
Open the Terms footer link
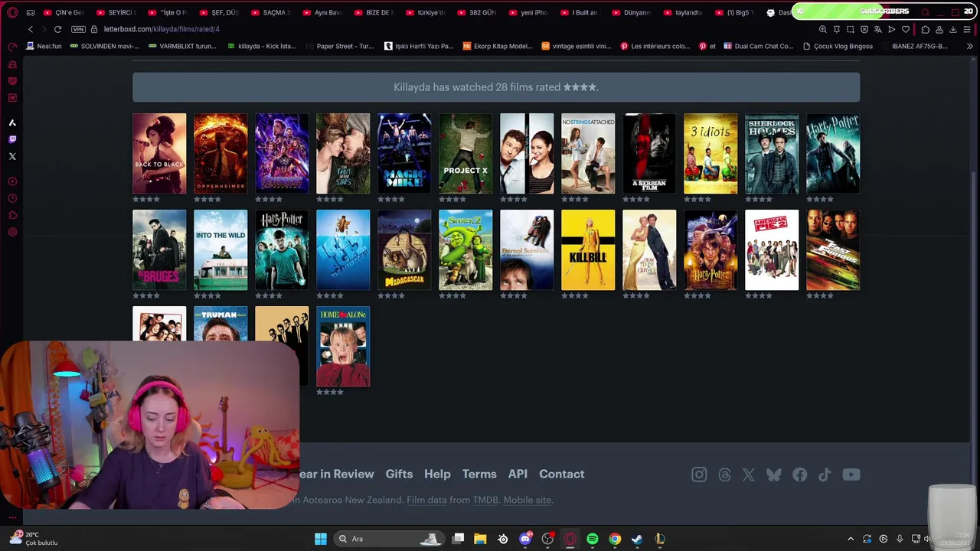click(x=479, y=474)
